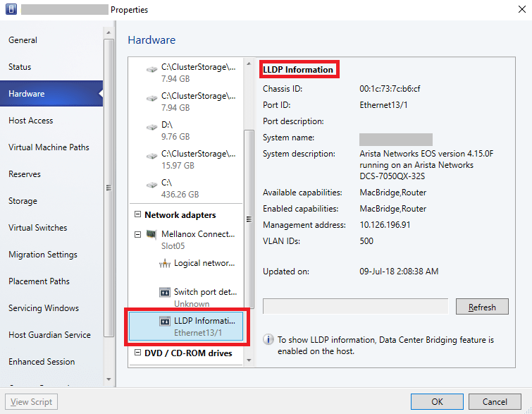Click the 15.97 GB ClusterStorage drive icon

pos(152,155)
